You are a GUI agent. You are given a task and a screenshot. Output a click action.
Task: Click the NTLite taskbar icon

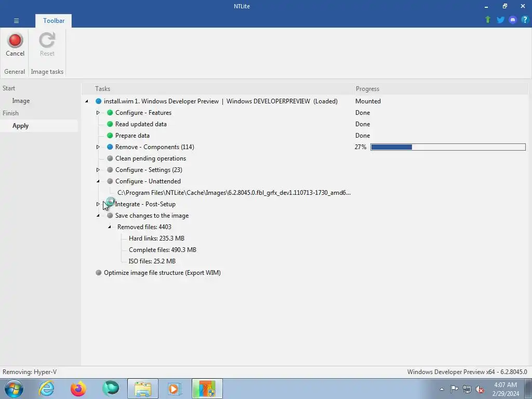point(207,389)
